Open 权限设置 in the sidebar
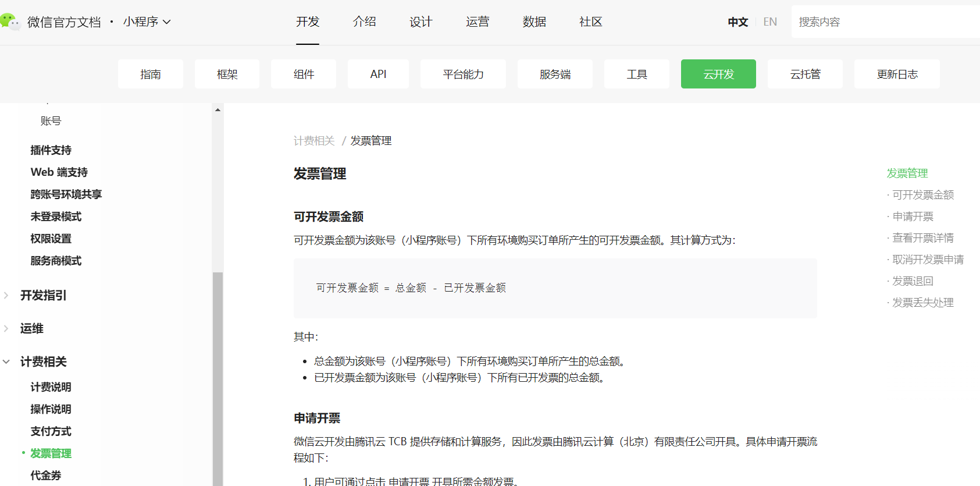 point(51,239)
